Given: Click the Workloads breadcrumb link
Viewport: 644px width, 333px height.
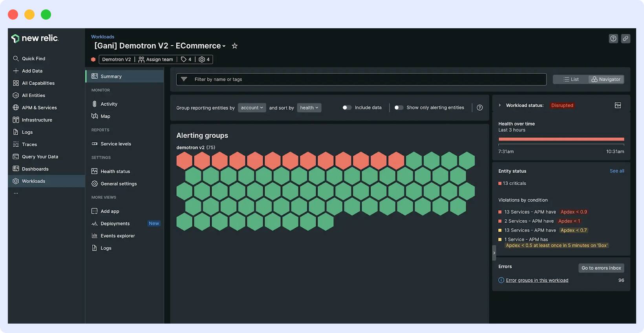Looking at the screenshot, I should (x=102, y=37).
